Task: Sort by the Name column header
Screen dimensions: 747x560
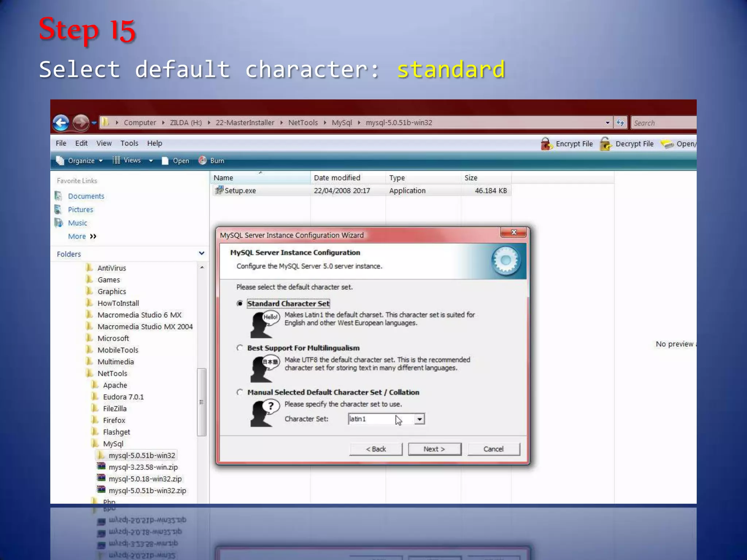Action: [x=260, y=178]
